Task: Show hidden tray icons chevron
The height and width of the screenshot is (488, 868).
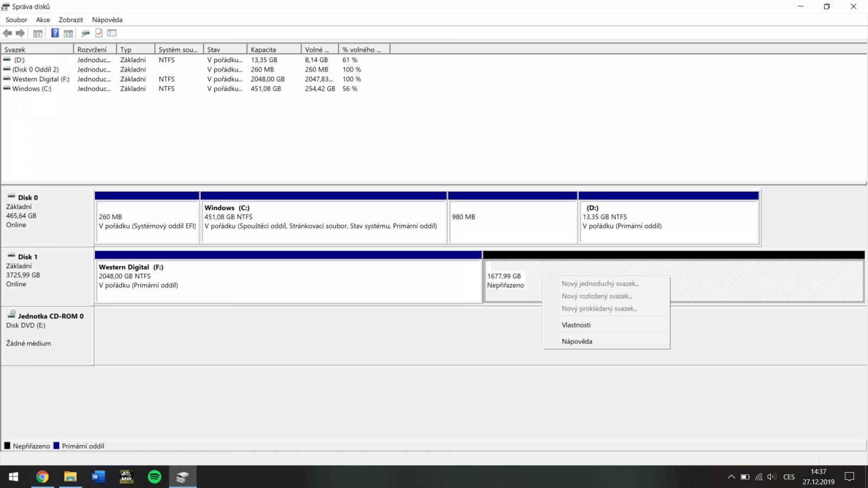Action: tap(731, 477)
